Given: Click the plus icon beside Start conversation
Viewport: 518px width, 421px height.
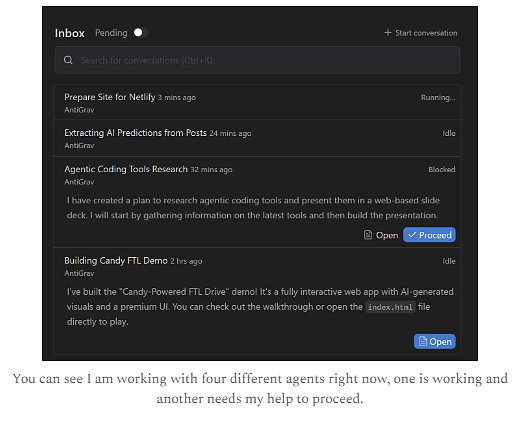Looking at the screenshot, I should tap(388, 33).
